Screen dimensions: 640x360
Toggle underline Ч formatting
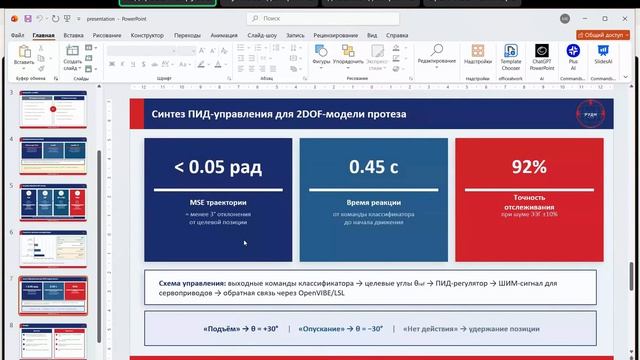[x=133, y=64]
